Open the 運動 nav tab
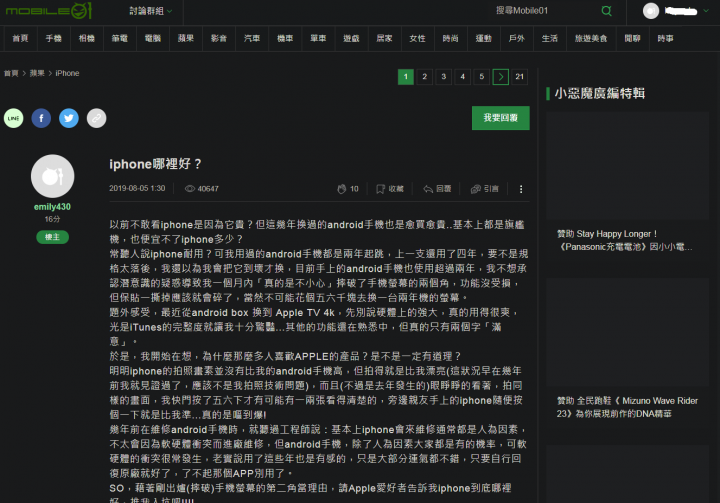The width and height of the screenshot is (720, 503). coord(483,38)
